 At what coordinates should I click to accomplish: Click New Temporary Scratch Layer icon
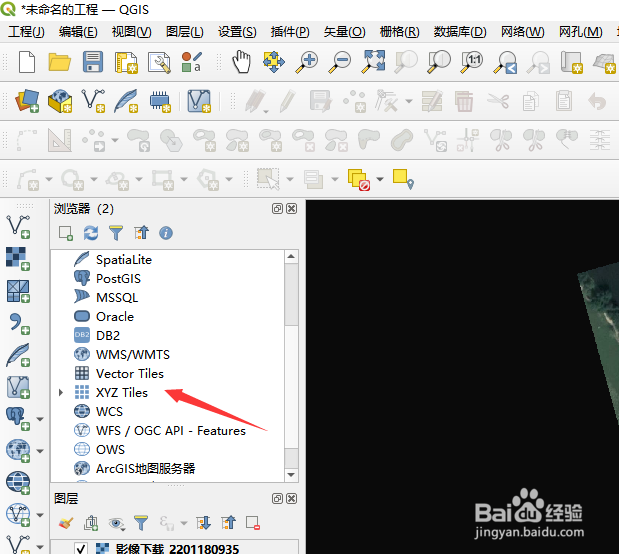click(x=160, y=101)
